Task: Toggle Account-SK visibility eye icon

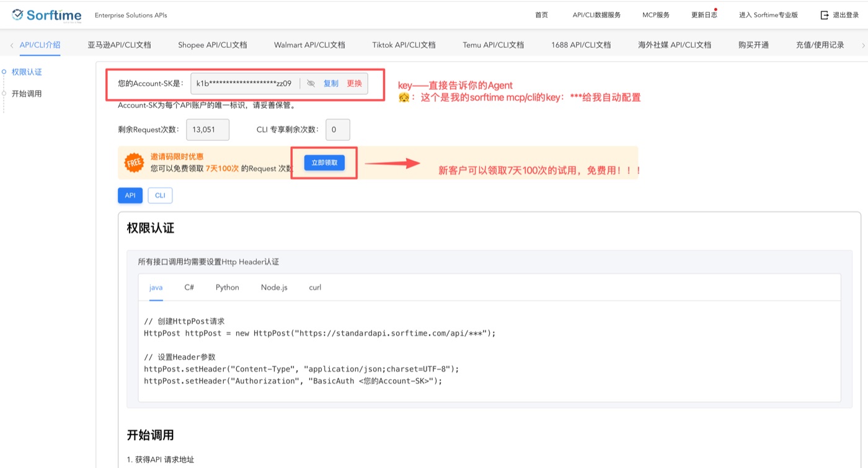Action: [x=311, y=84]
